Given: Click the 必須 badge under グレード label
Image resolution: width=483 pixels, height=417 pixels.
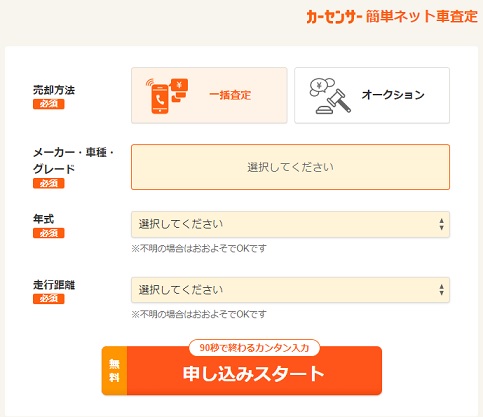Looking at the screenshot, I should click(x=49, y=183).
